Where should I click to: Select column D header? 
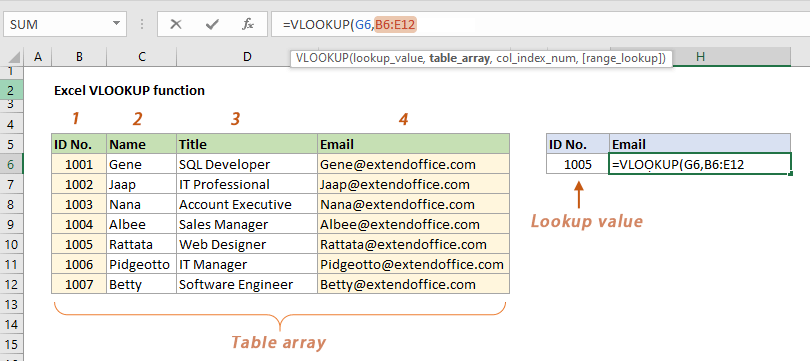247,57
